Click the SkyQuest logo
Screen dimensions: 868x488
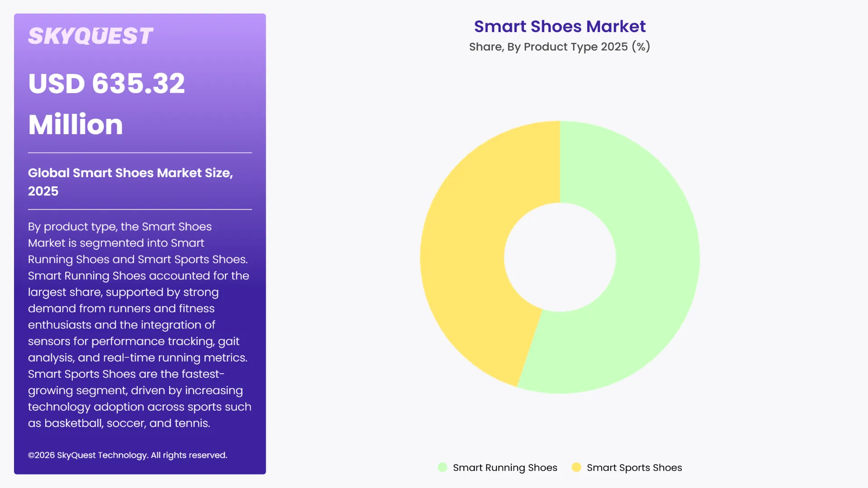(x=90, y=36)
